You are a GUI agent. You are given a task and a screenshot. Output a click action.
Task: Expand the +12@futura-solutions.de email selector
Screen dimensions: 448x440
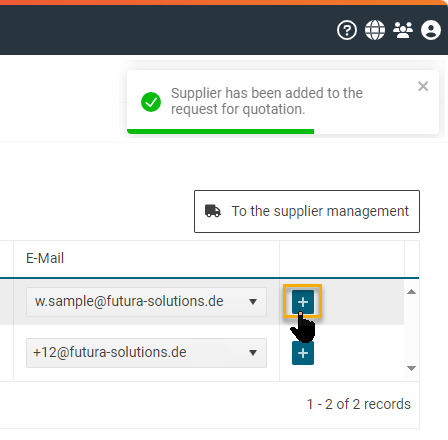(146, 353)
